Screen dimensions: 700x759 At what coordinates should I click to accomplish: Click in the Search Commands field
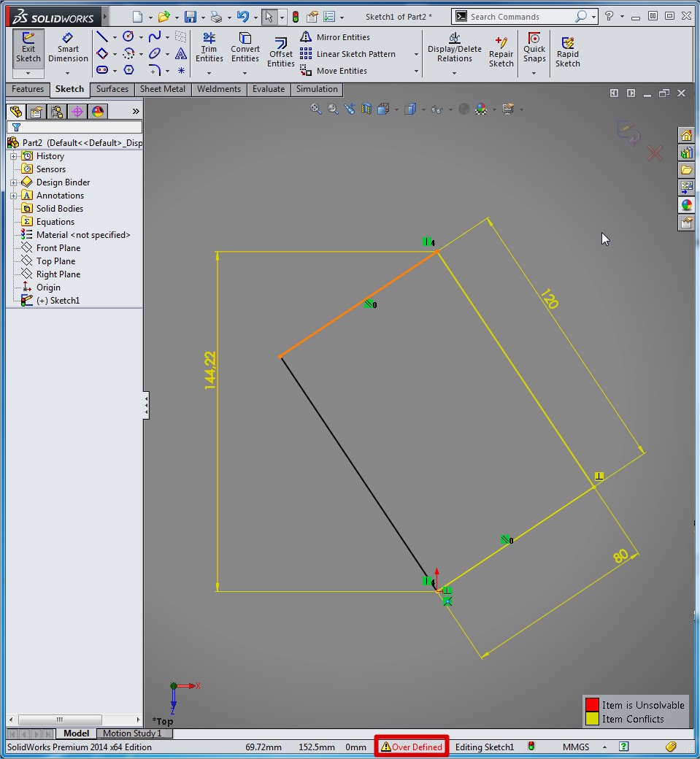520,17
